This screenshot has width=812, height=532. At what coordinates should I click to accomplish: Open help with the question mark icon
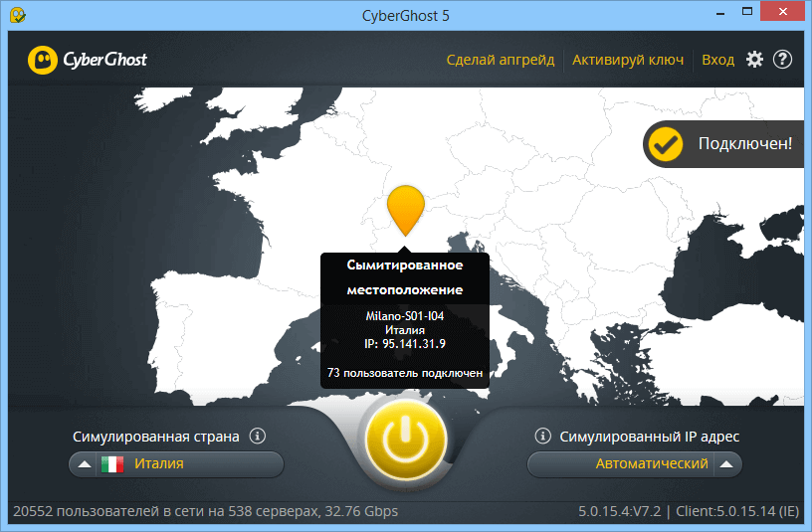point(782,60)
